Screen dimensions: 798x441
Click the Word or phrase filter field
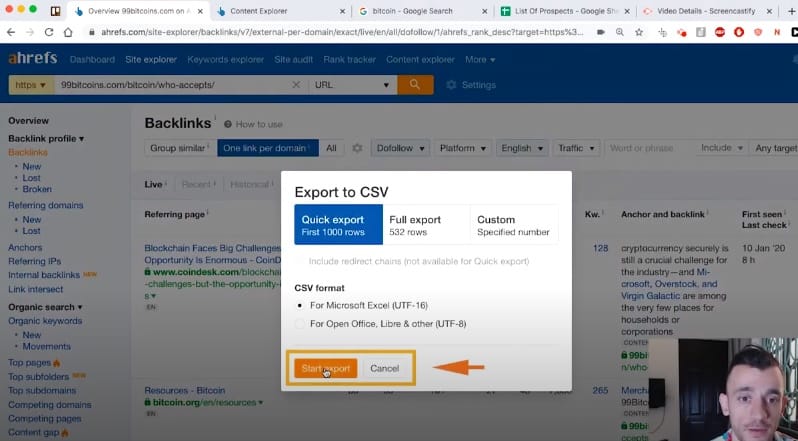point(649,148)
